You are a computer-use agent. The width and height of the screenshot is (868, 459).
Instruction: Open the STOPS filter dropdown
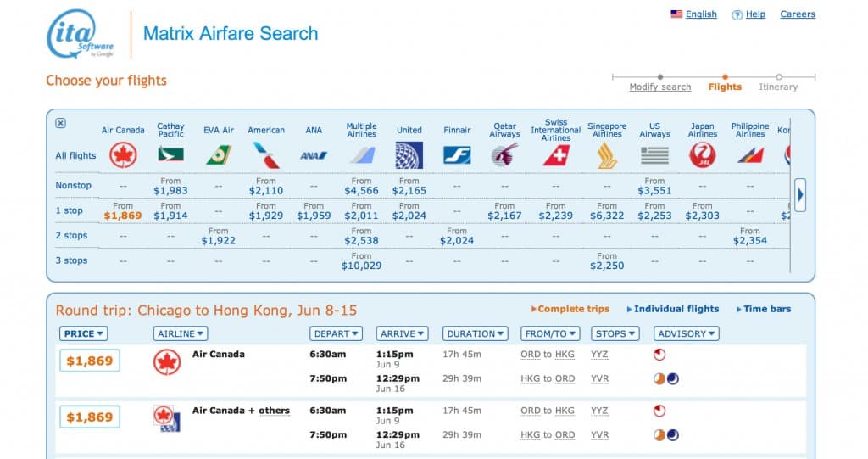(615, 333)
